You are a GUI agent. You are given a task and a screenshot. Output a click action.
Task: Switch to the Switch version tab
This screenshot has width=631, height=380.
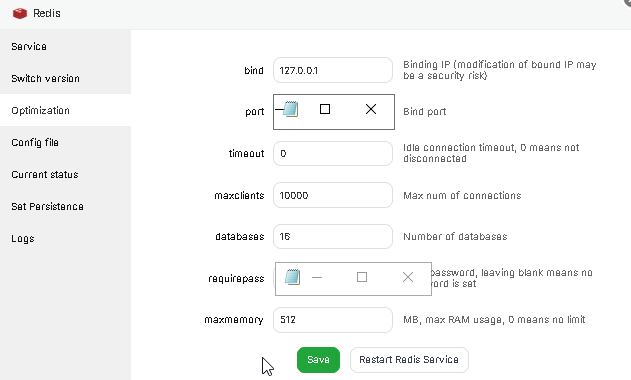tap(65, 78)
